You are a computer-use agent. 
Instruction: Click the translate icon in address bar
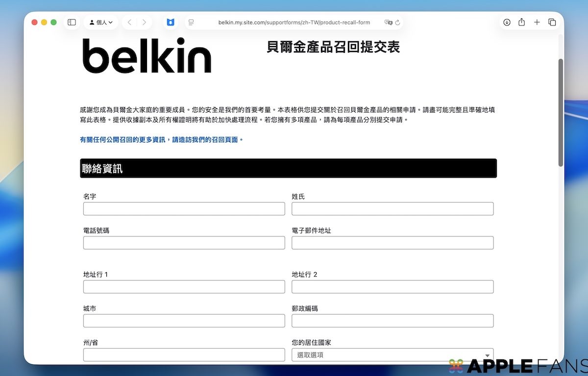pyautogui.click(x=388, y=23)
